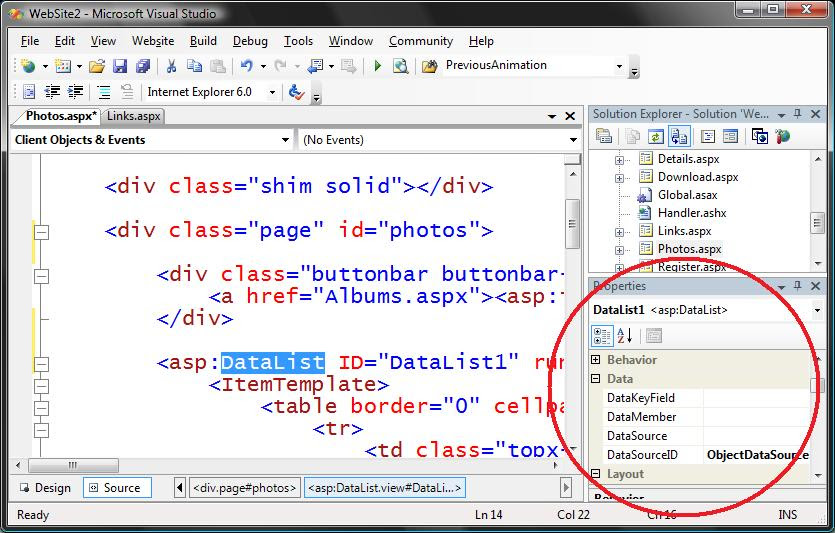The width and height of the screenshot is (835, 533).
Task: Click the DataKeyField property value field
Action: [757, 398]
